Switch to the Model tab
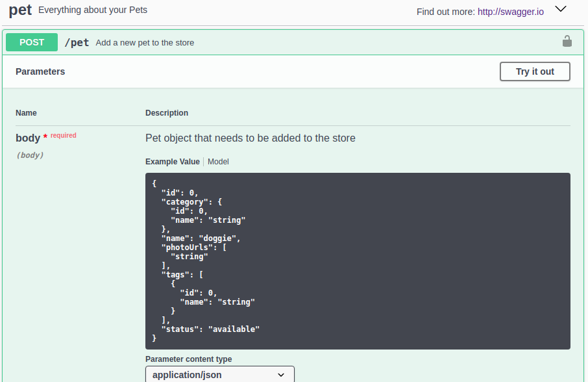 [x=218, y=162]
